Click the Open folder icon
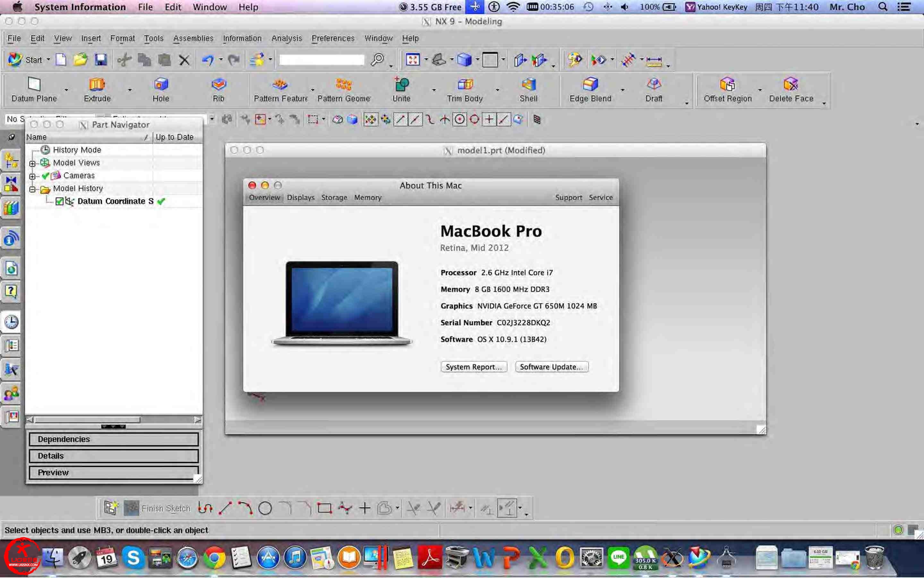The image size is (924, 578). (81, 60)
